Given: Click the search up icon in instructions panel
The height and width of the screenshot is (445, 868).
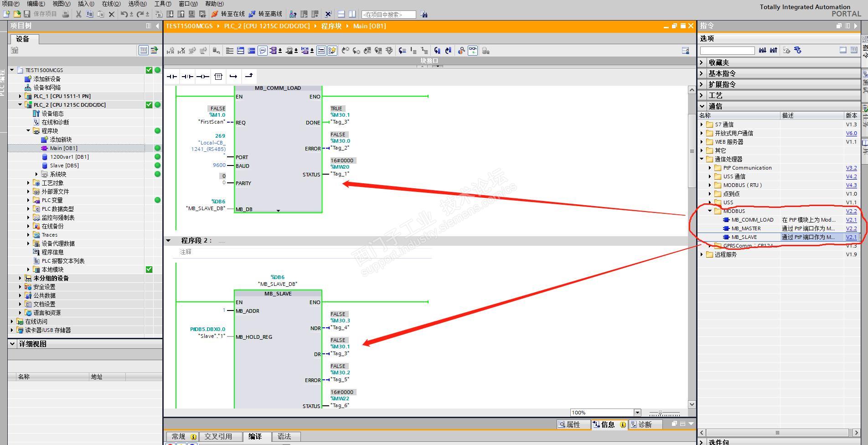Looking at the screenshot, I should 773,50.
